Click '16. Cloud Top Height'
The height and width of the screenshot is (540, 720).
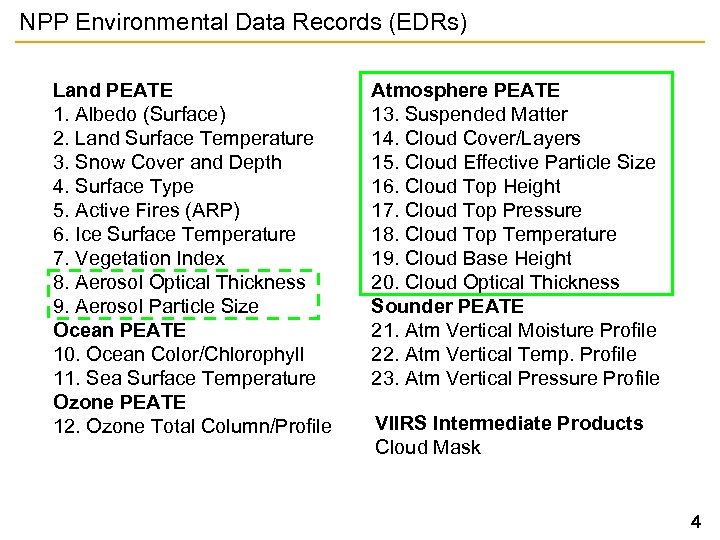click(466, 186)
